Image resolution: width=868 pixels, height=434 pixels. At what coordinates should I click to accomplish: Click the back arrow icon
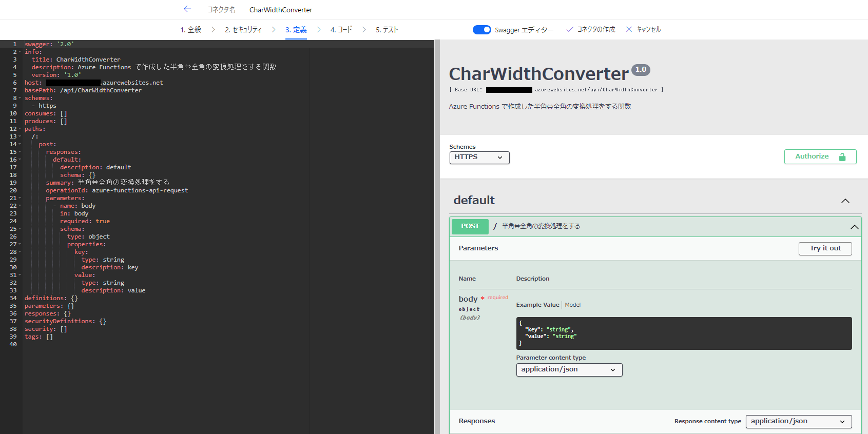click(187, 9)
